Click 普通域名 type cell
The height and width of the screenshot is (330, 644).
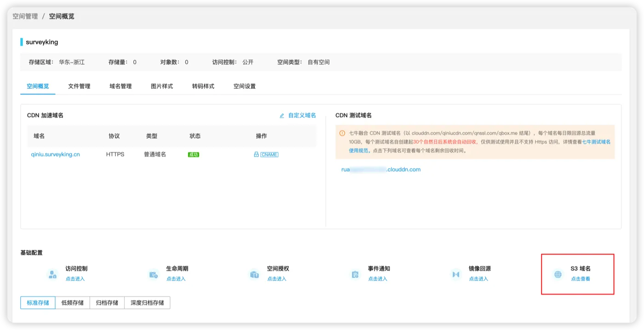click(155, 154)
